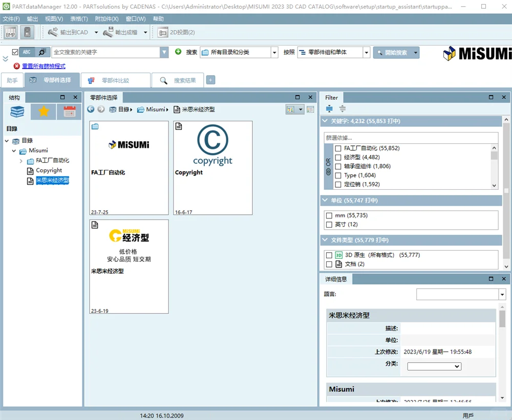Select 米思米经济型 in the tree
Screen dimensions: 512x420
click(x=53, y=181)
